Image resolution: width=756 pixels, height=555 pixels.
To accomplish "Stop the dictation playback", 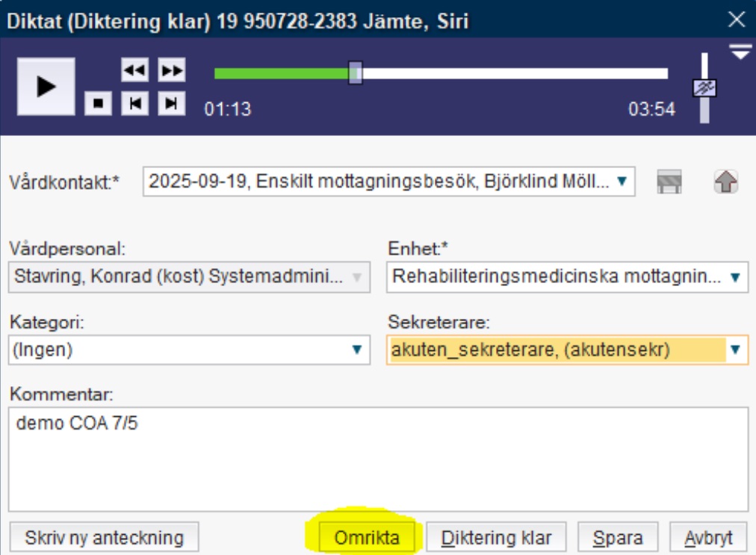I will (x=98, y=103).
